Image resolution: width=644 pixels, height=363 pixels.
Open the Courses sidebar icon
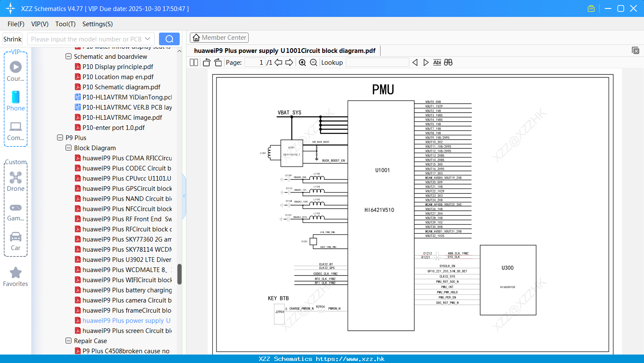[x=16, y=71]
